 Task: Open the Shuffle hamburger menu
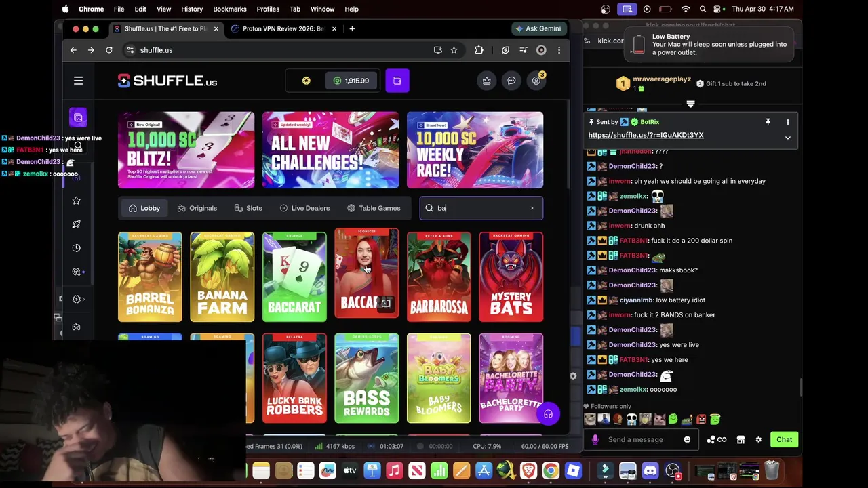click(78, 81)
